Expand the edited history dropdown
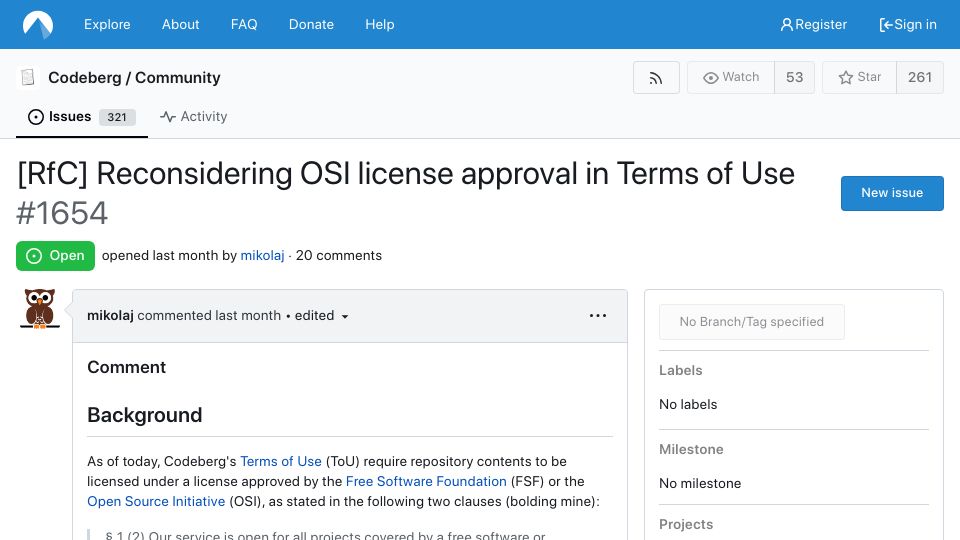 (x=322, y=316)
